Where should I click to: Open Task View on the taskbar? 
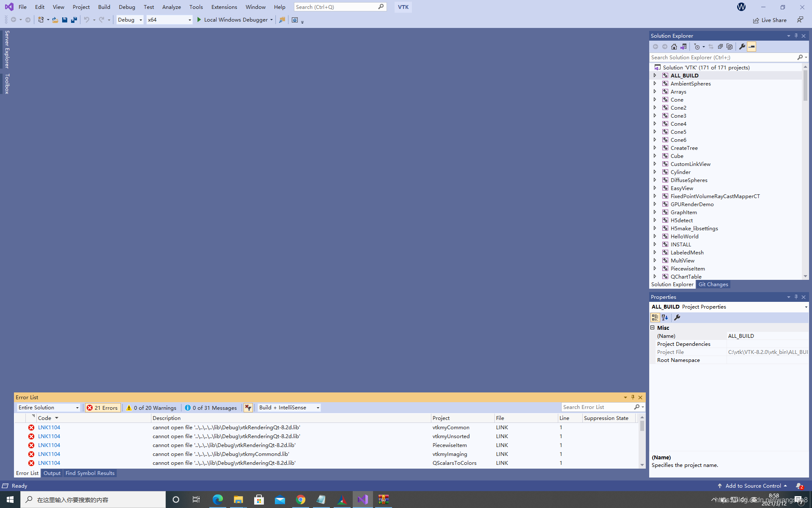[196, 500]
